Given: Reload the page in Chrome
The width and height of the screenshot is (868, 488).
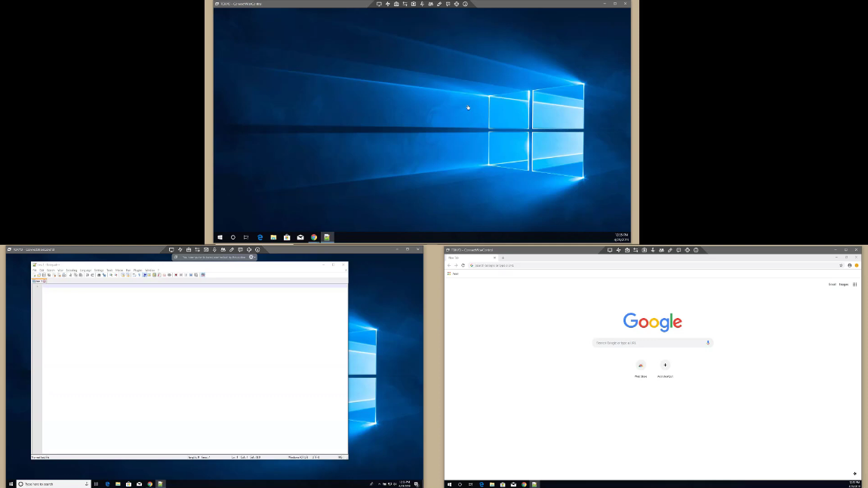Looking at the screenshot, I should click(x=463, y=265).
